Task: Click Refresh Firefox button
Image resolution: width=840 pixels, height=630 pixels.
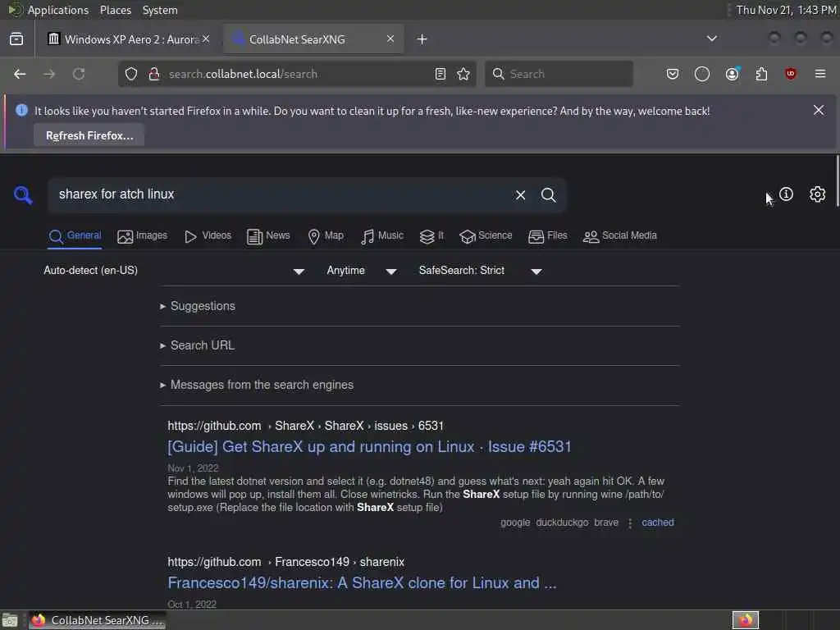Action: coord(89,135)
